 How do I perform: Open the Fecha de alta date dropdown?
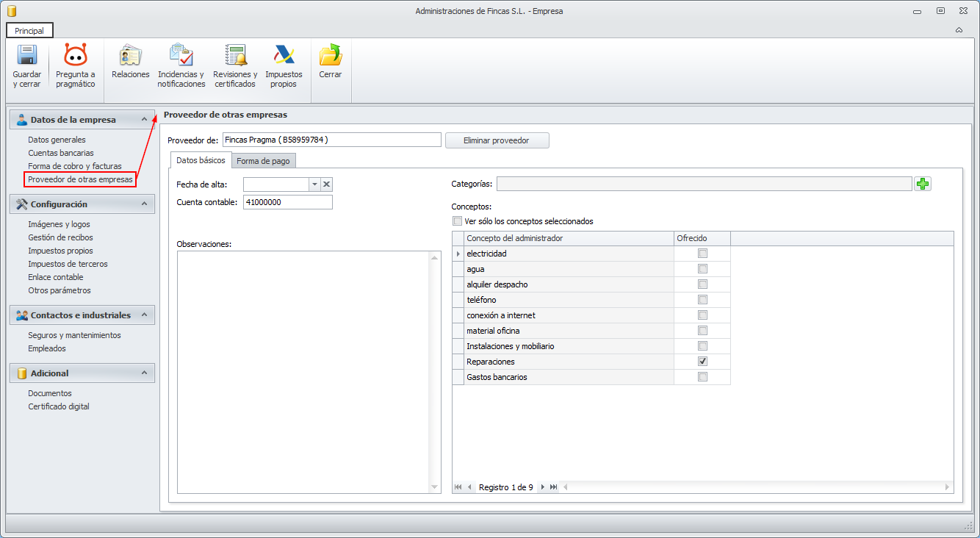(x=314, y=184)
